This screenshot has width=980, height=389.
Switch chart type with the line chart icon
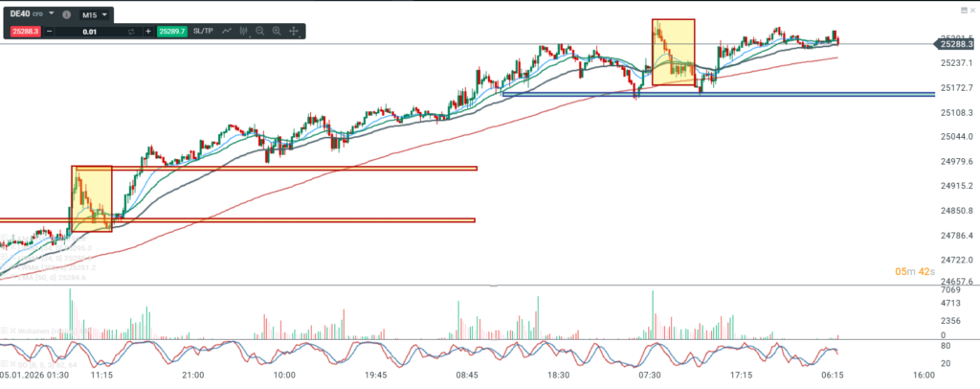point(228,32)
